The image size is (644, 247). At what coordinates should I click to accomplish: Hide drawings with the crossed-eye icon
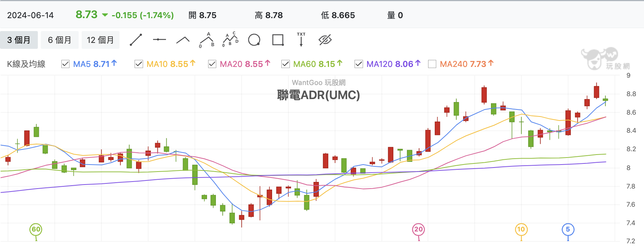[325, 40]
